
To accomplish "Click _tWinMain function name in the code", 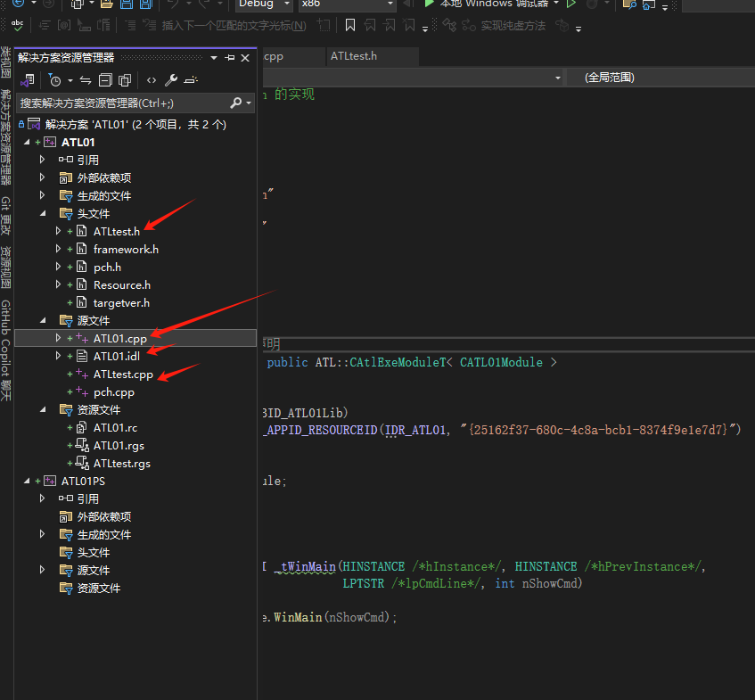I will click(x=305, y=566).
